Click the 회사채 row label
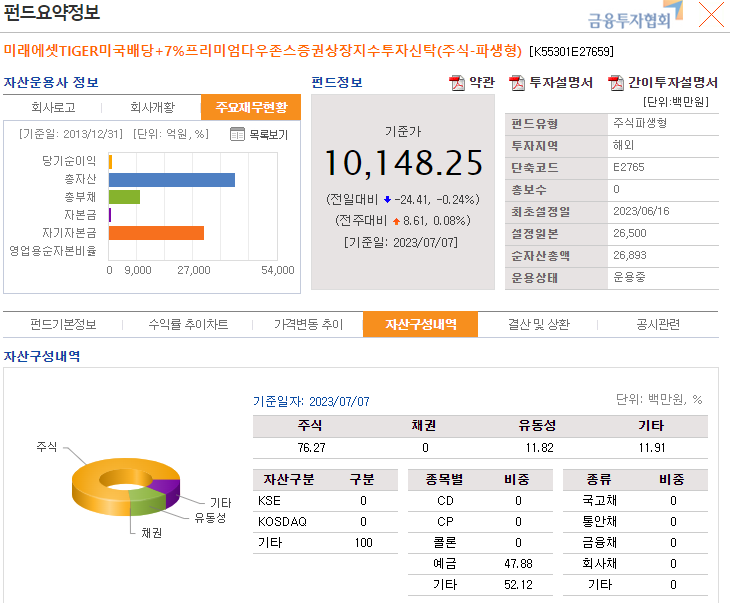The image size is (730, 603). pos(599,563)
